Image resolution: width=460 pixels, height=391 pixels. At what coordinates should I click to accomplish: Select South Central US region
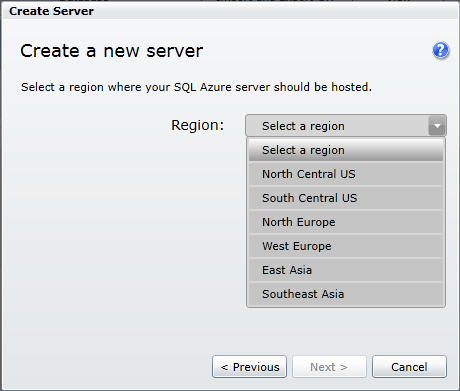(346, 198)
